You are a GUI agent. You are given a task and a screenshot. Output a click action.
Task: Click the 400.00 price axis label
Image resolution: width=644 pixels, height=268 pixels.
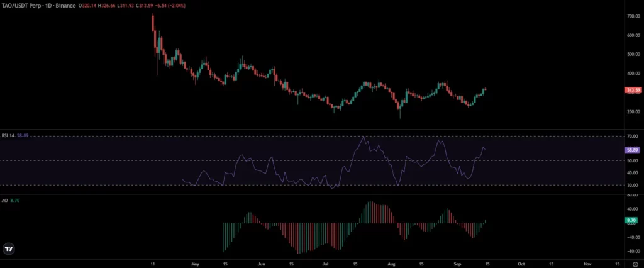point(633,74)
